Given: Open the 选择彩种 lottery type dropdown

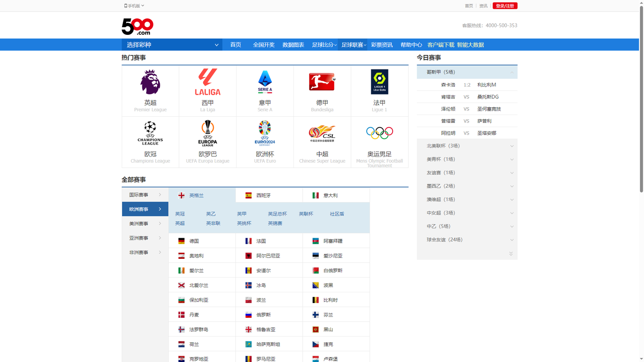Looking at the screenshot, I should 172,45.
